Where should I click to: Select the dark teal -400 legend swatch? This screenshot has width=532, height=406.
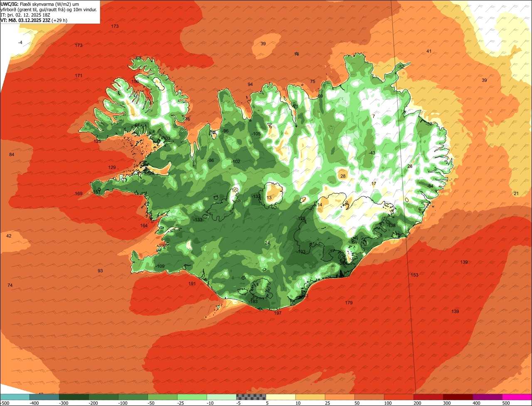44,397
